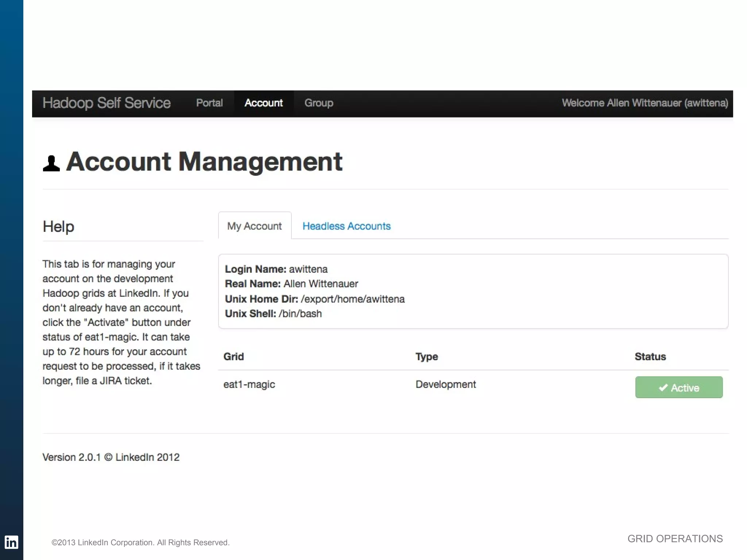Click the Grid column header
747x560 pixels.
point(233,357)
